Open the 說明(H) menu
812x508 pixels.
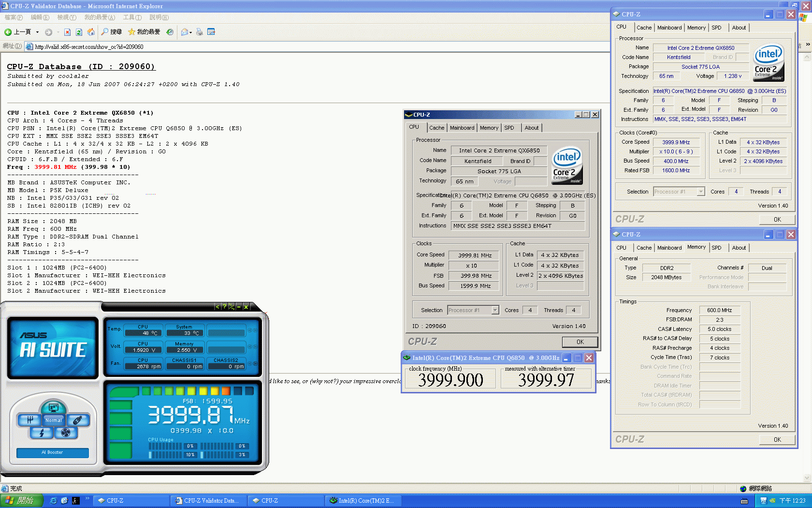(159, 17)
